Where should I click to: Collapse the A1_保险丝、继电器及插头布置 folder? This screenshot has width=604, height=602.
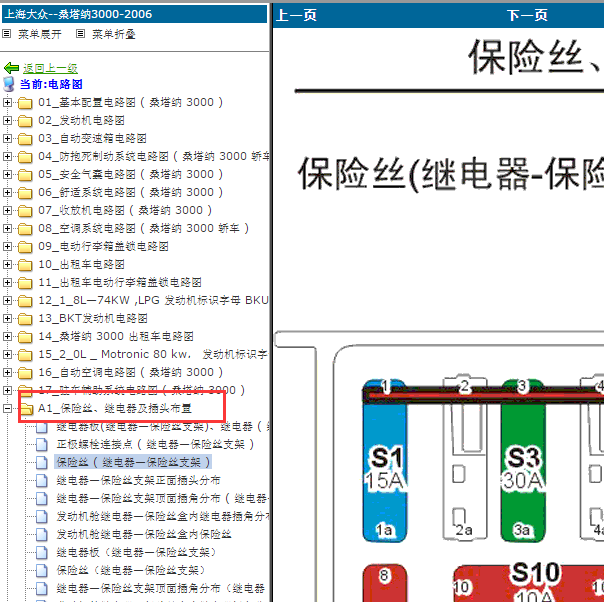click(7, 408)
